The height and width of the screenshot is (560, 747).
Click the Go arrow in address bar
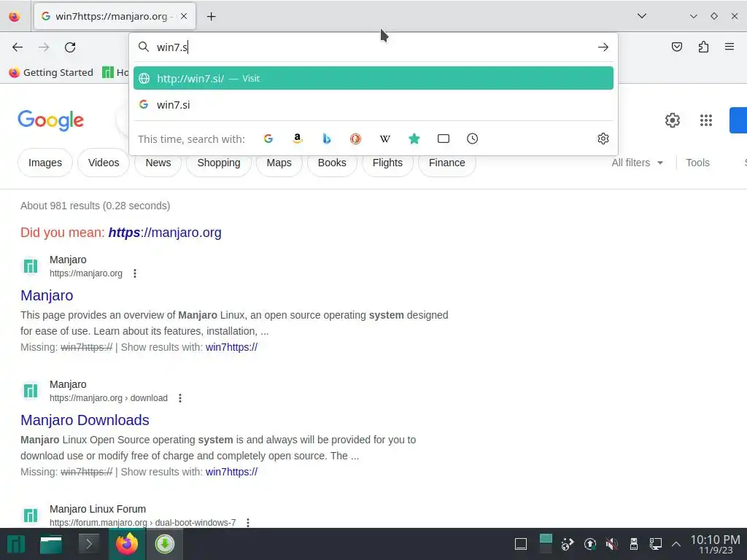pyautogui.click(x=603, y=47)
